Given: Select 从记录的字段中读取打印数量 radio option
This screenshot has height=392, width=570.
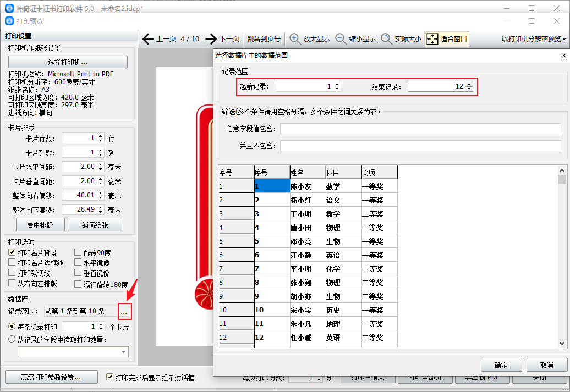Looking at the screenshot, I should [12, 339].
